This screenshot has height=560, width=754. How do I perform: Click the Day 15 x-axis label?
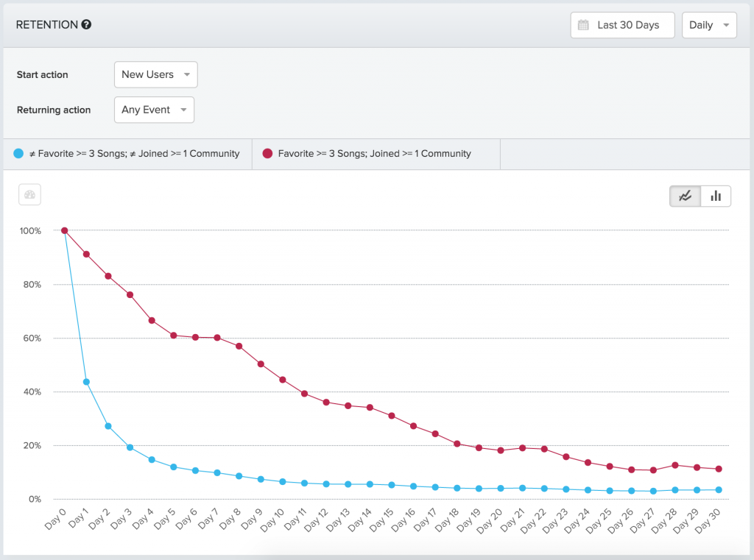coord(382,519)
